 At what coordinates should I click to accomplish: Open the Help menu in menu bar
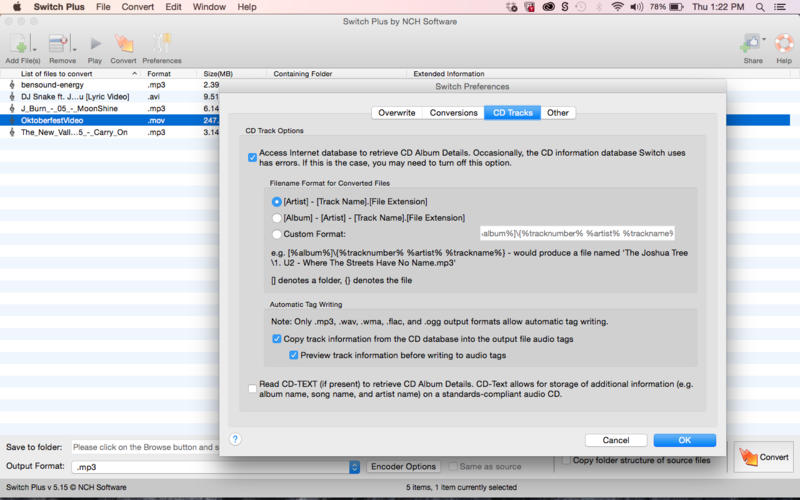tap(247, 7)
